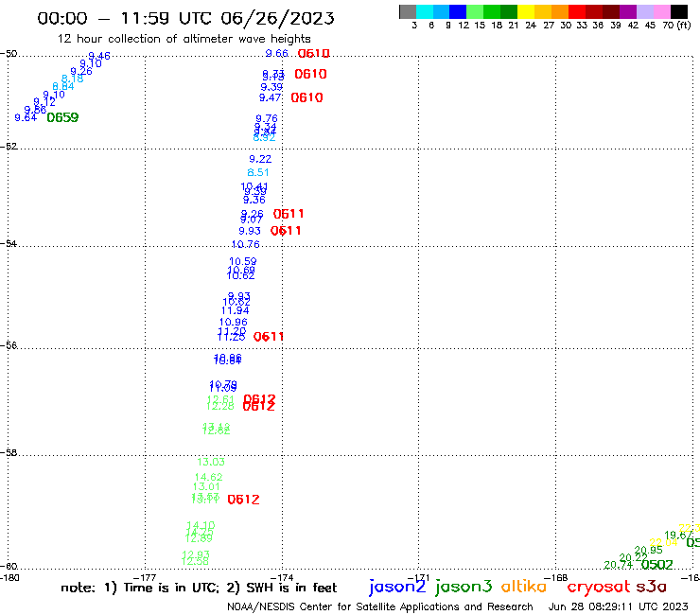Click the -54 latitude axis label

[x=9, y=244]
